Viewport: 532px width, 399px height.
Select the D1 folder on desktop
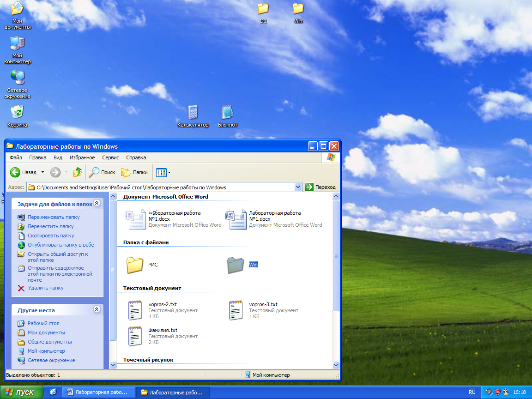coord(263,13)
